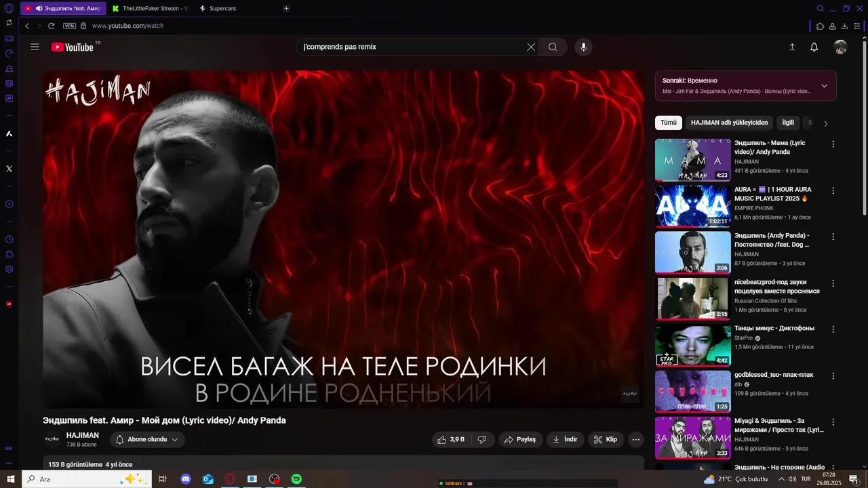The width and height of the screenshot is (868, 488).
Task: Open the YouTube guide hamburger menu
Action: tap(35, 47)
